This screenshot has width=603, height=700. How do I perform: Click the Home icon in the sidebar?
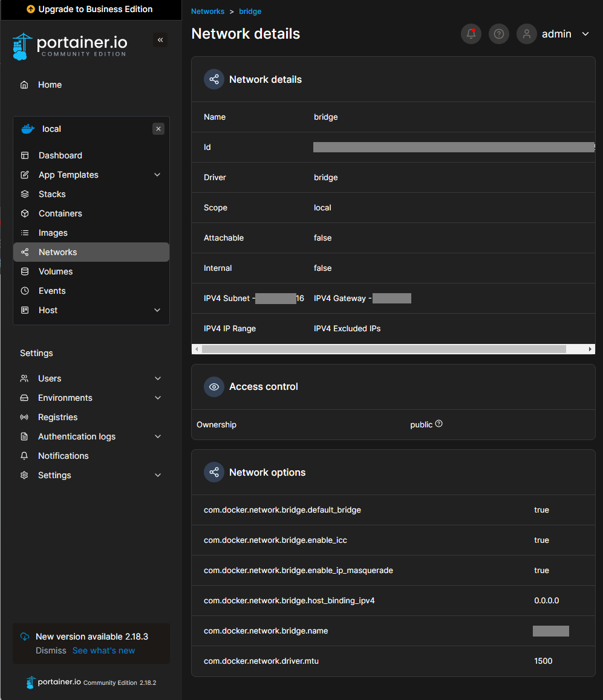click(25, 85)
